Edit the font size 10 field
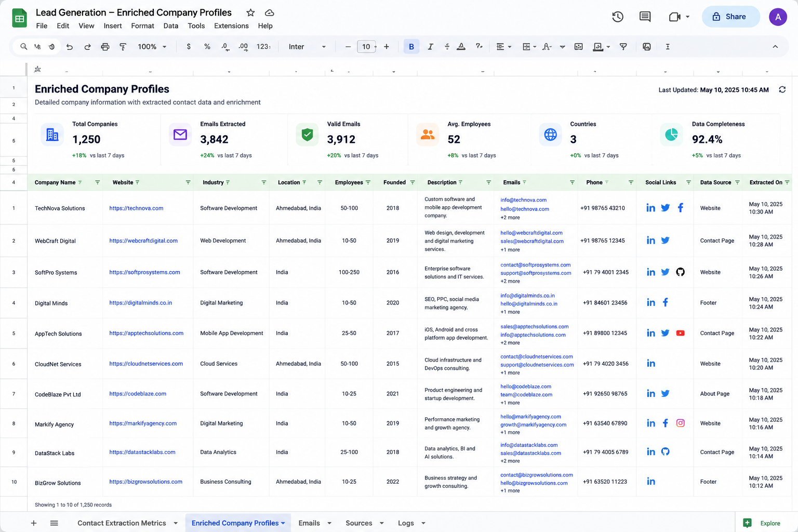 [x=366, y=47]
